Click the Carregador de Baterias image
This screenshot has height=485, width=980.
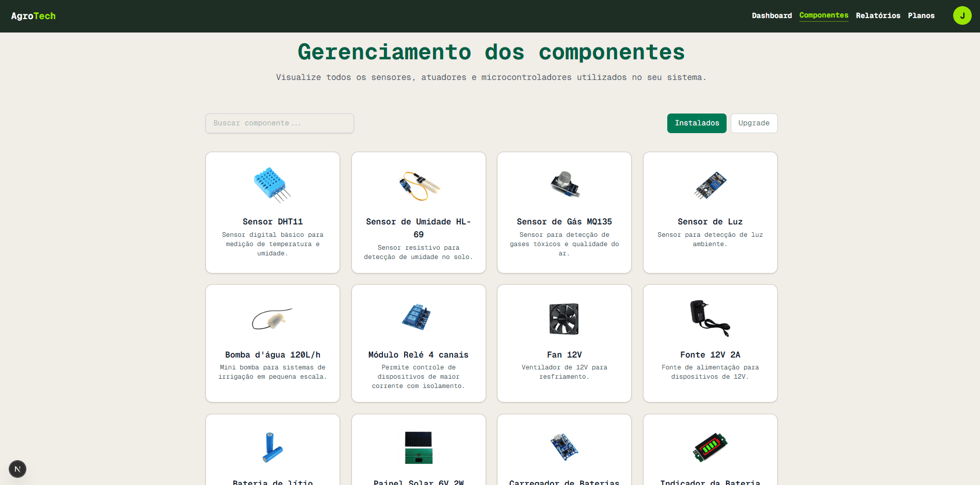(564, 448)
